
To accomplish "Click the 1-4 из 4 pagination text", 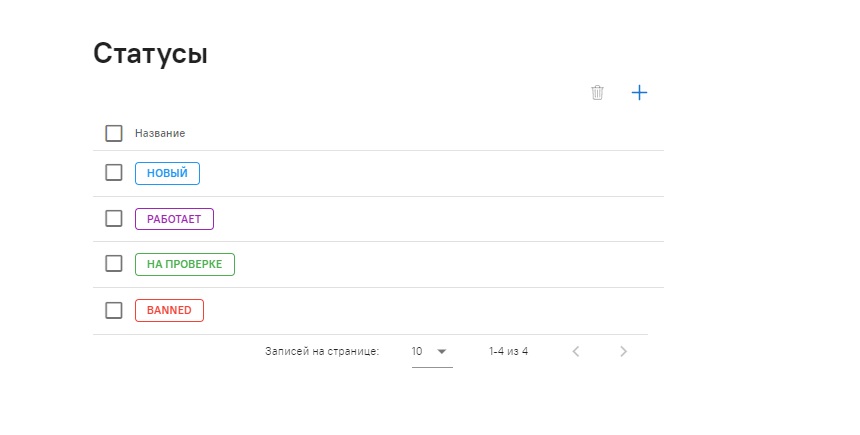I will [508, 351].
